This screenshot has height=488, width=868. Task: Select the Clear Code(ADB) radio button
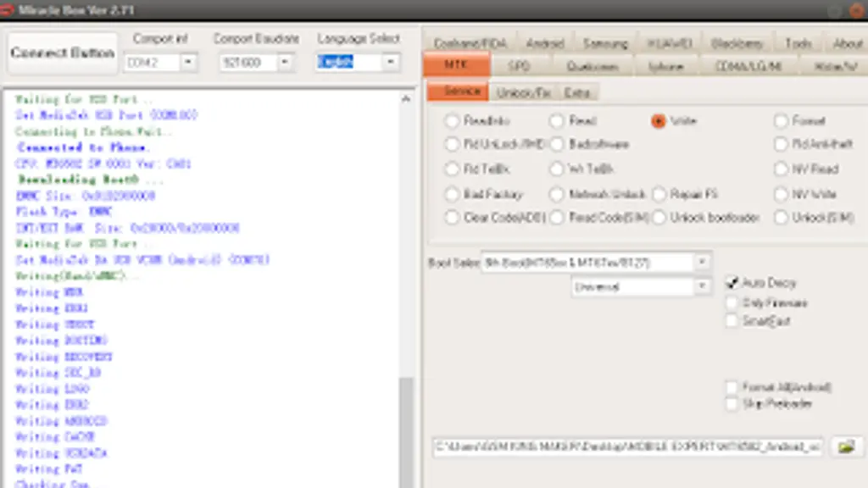click(452, 218)
